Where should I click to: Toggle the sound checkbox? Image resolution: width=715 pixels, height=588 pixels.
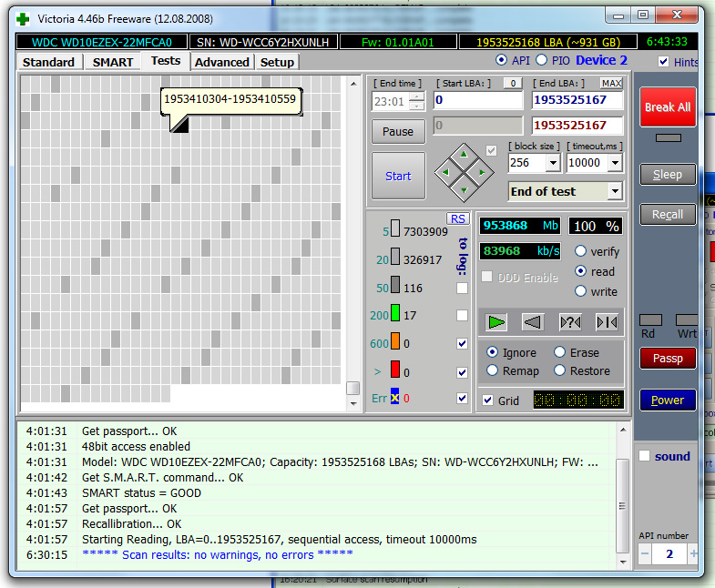(644, 456)
